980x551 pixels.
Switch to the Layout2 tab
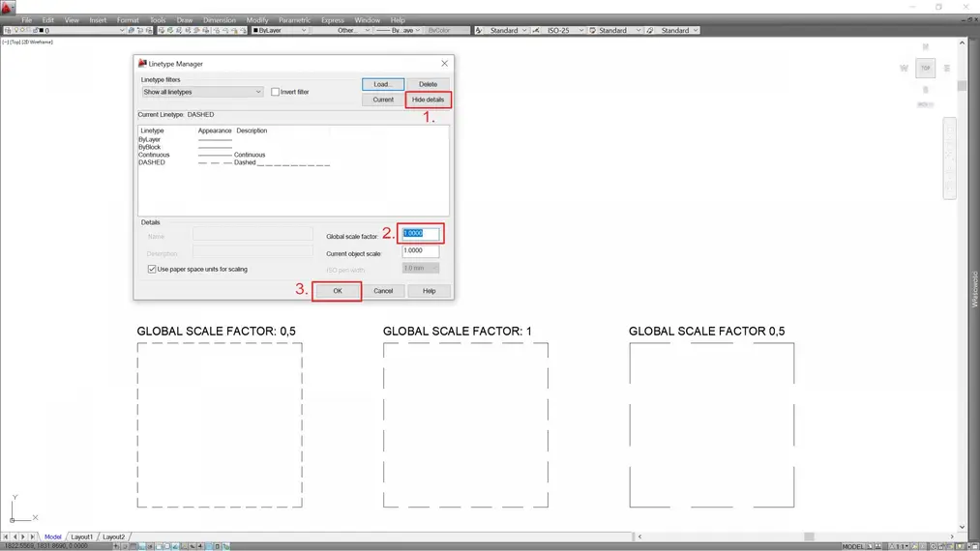(114, 536)
